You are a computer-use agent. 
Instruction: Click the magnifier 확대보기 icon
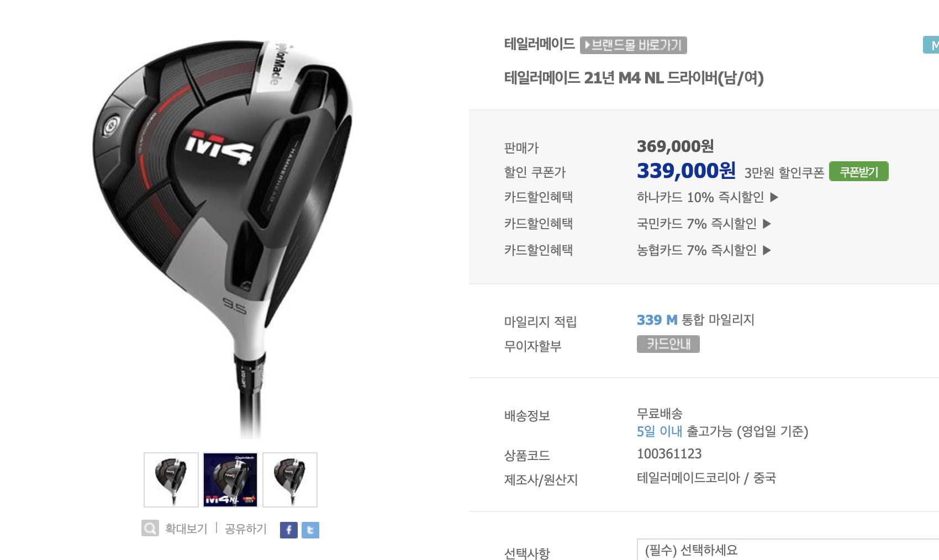pos(150,529)
